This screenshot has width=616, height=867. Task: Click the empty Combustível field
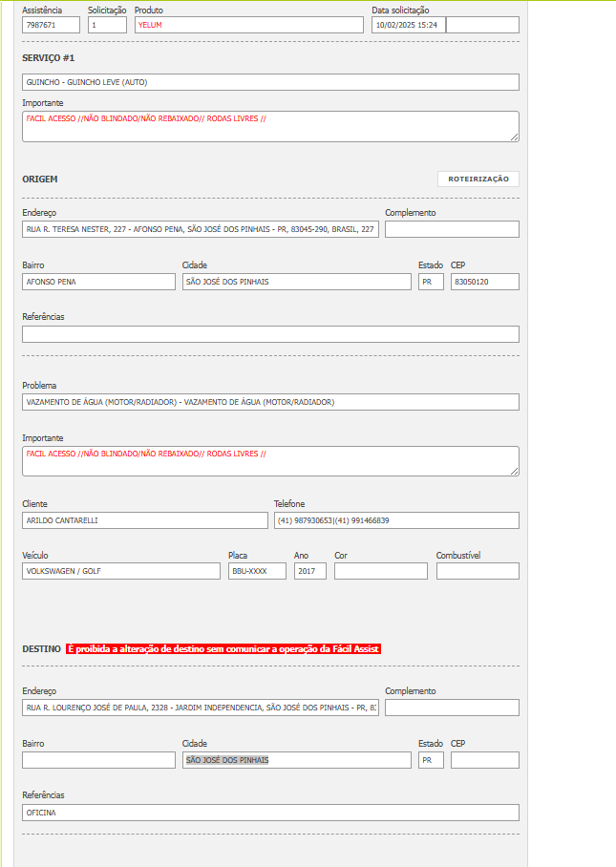pos(478,571)
